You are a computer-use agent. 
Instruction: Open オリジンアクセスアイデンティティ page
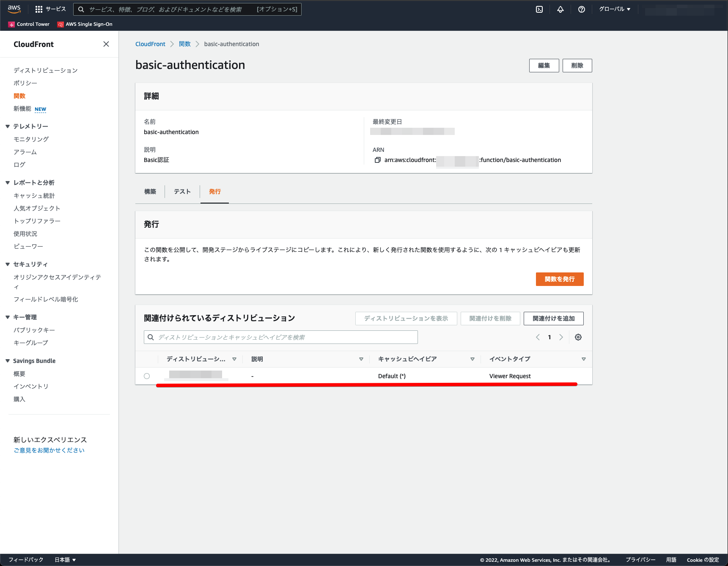58,282
